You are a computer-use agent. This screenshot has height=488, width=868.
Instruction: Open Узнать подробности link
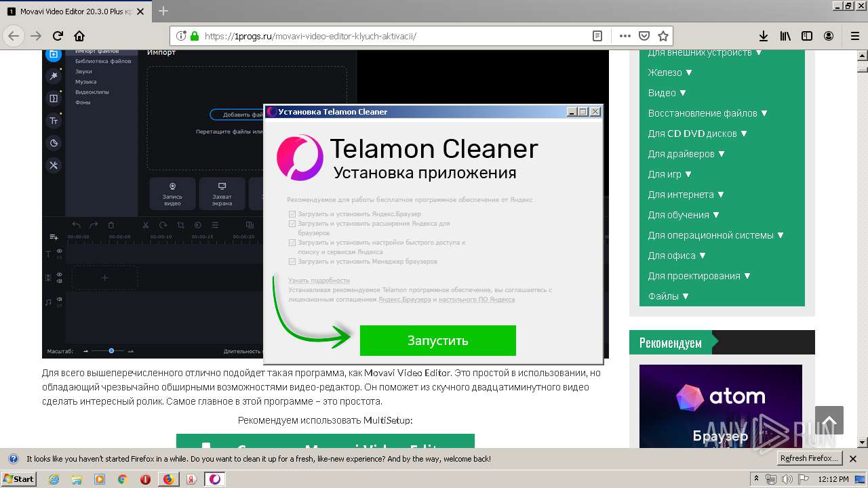(x=319, y=280)
